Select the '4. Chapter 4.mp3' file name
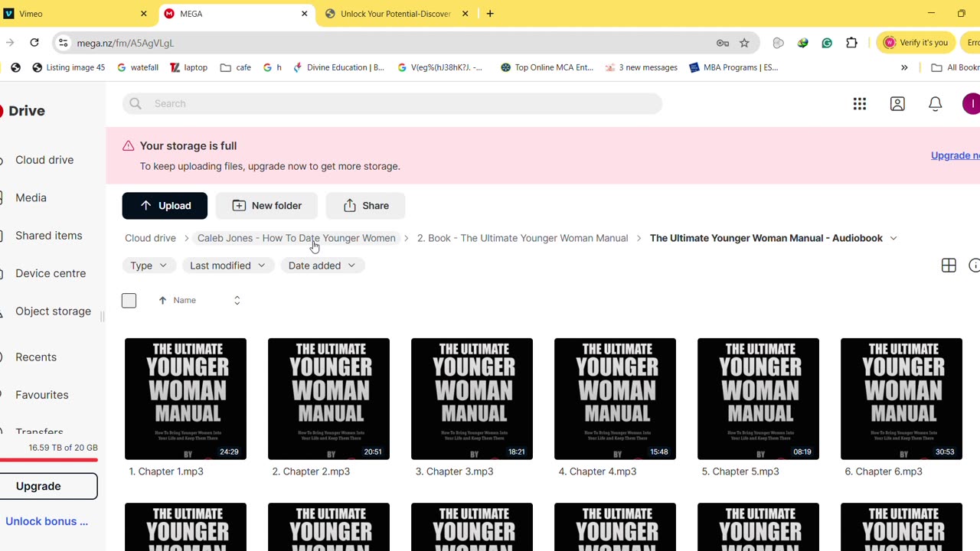 click(x=597, y=471)
